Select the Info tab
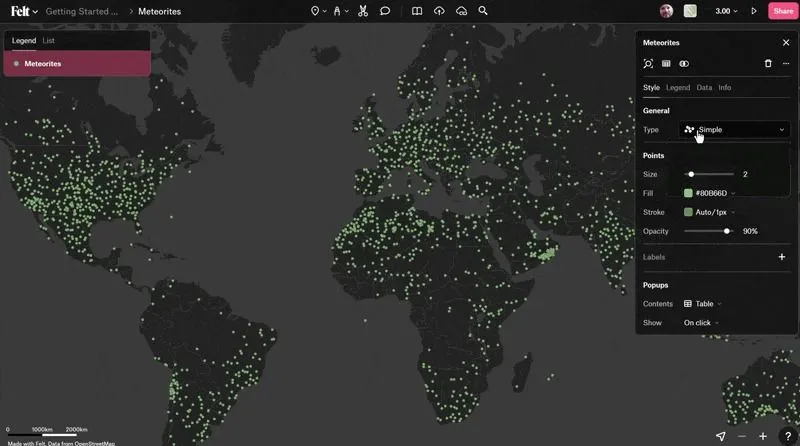800x446 pixels. [x=724, y=88]
